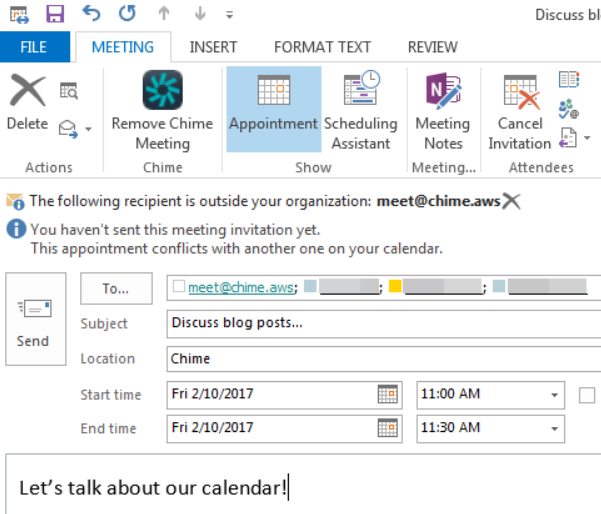Click Response Options icon
Image resolution: width=601 pixels, height=514 pixels.
[568, 138]
